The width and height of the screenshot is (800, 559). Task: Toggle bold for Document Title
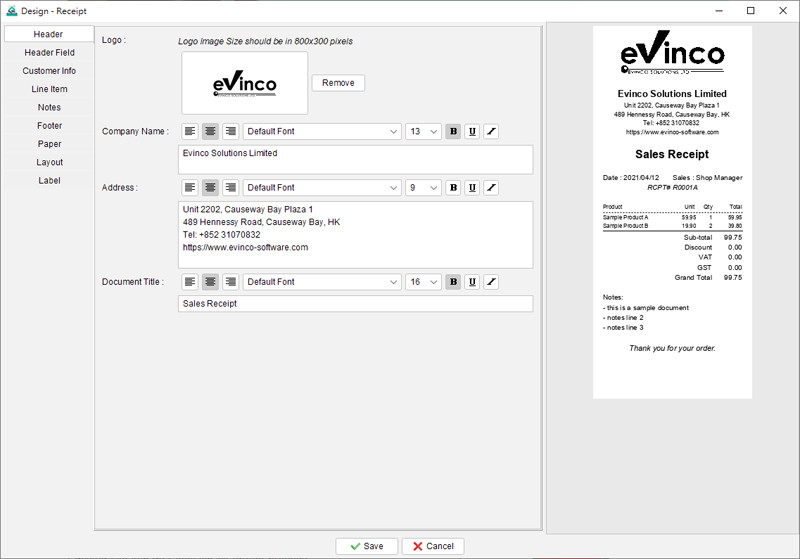pyautogui.click(x=453, y=282)
